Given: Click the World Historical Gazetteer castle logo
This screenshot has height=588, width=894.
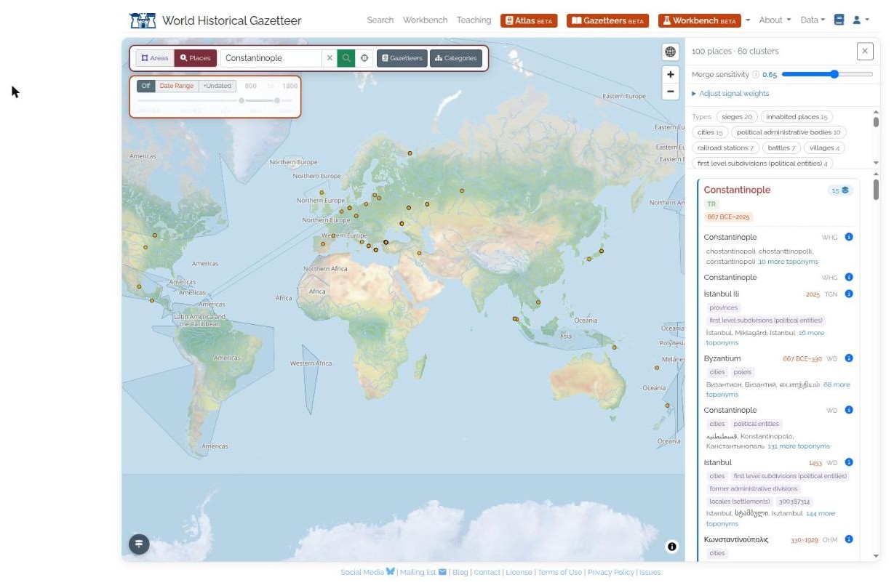Looking at the screenshot, I should click(x=143, y=20).
